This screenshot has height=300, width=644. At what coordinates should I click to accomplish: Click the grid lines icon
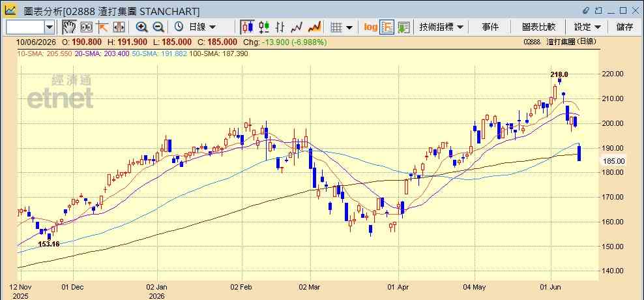pos(336,27)
